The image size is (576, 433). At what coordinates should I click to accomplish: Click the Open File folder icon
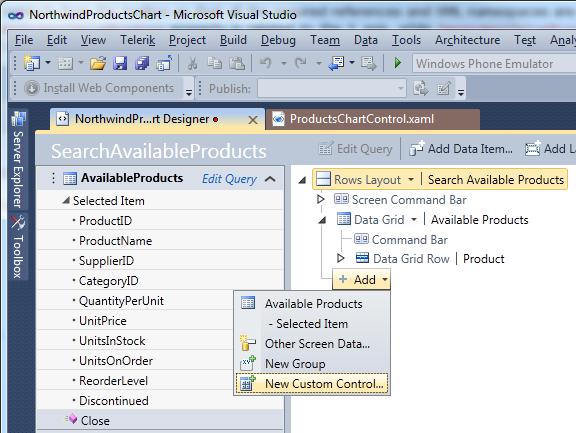(x=98, y=64)
